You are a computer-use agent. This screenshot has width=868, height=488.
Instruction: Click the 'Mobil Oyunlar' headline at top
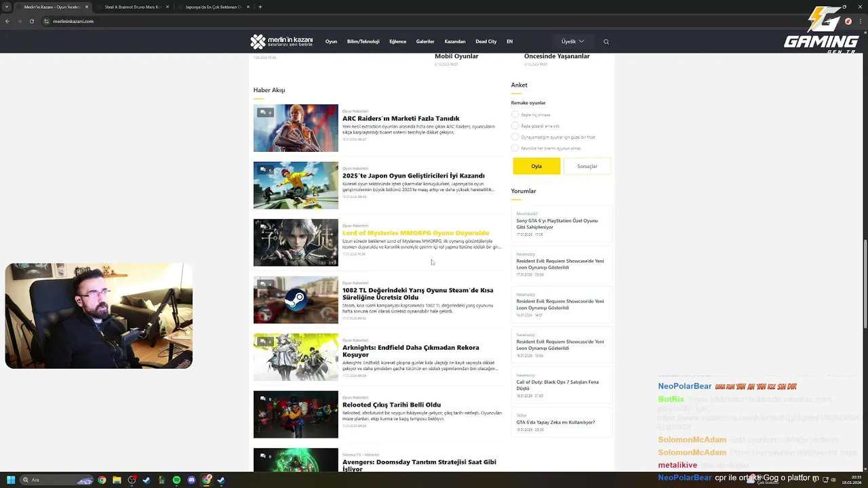tap(456, 56)
